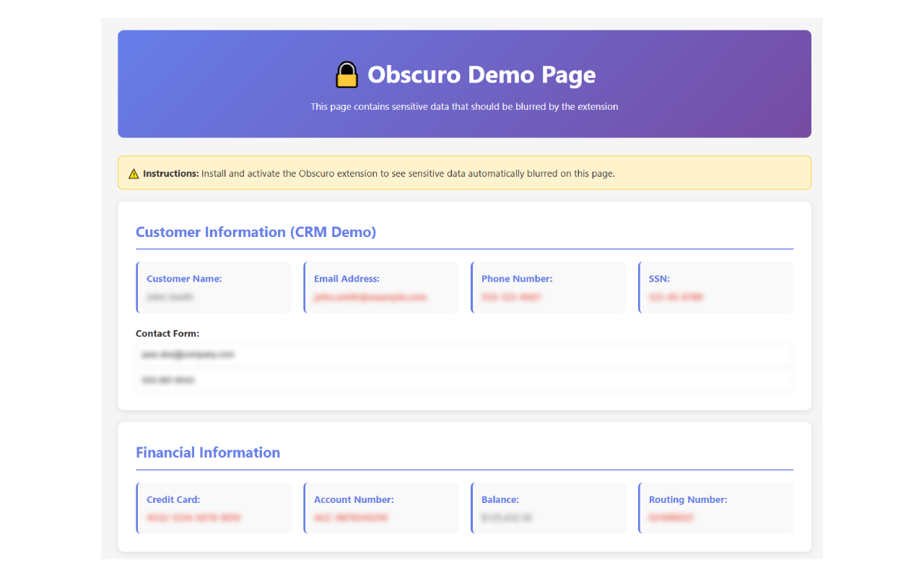Click the blurred value under Customer Name
Viewport: 924px width, 578px height.
pyautogui.click(x=170, y=297)
